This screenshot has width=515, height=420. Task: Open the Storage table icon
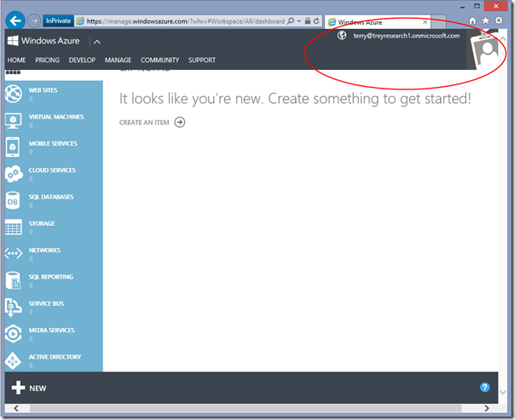(14, 227)
